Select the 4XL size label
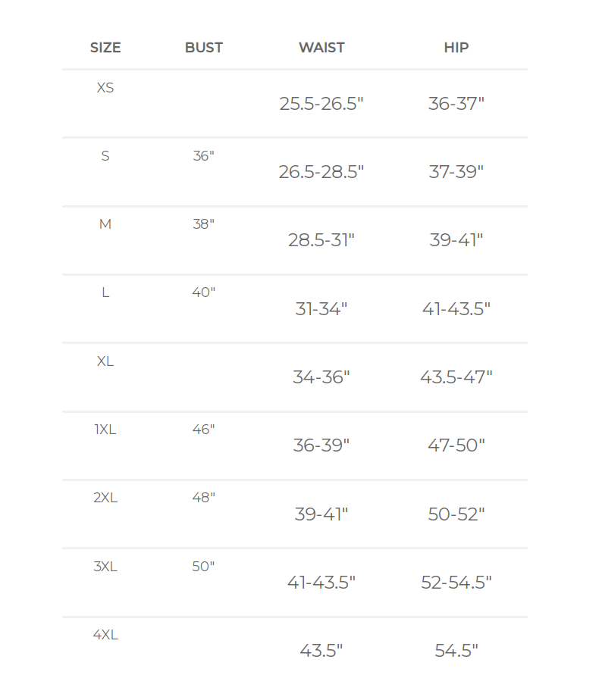 click(x=105, y=635)
